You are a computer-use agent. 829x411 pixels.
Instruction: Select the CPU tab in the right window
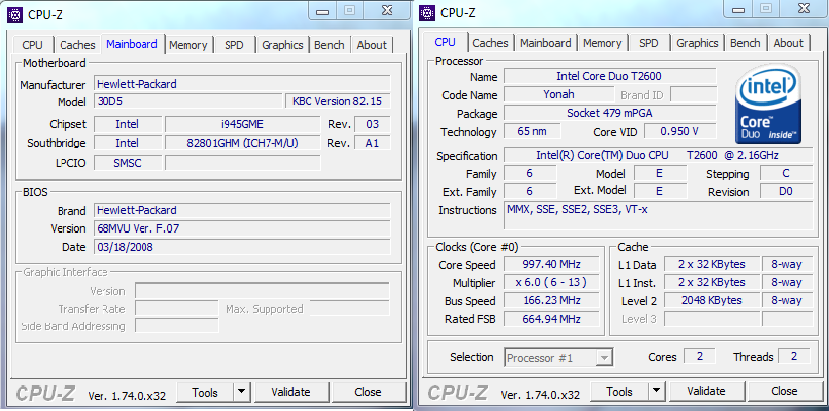coord(445,42)
